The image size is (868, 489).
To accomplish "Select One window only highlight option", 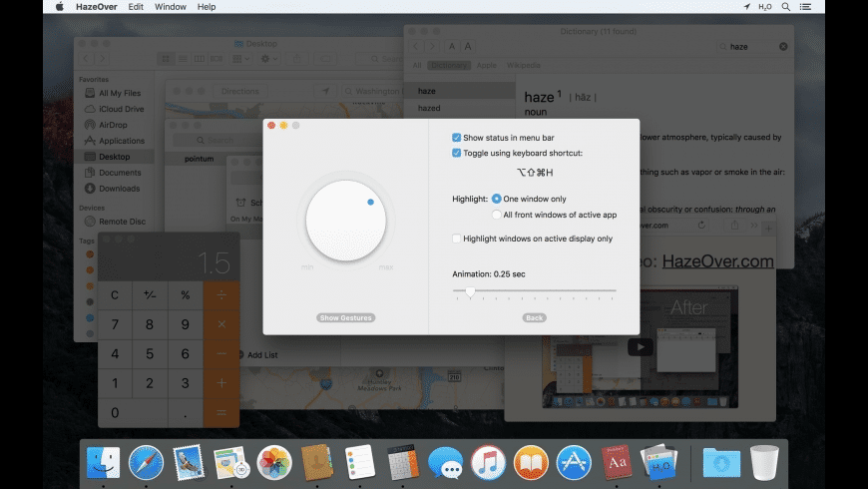I will (496, 199).
